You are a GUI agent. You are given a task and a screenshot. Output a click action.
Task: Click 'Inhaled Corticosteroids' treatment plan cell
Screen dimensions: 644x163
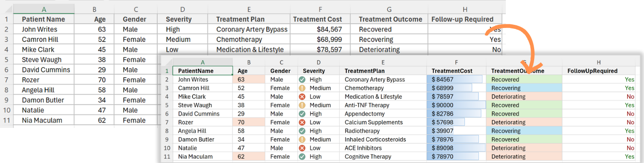(383, 139)
